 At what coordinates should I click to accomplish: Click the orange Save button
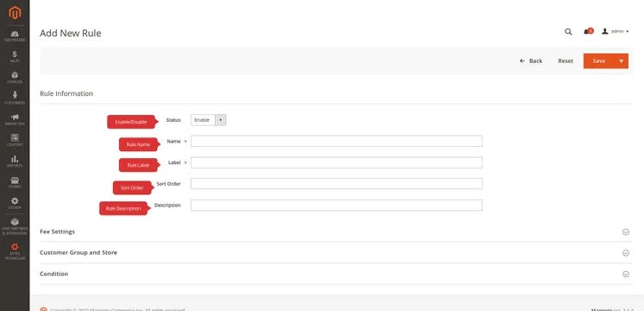point(598,60)
